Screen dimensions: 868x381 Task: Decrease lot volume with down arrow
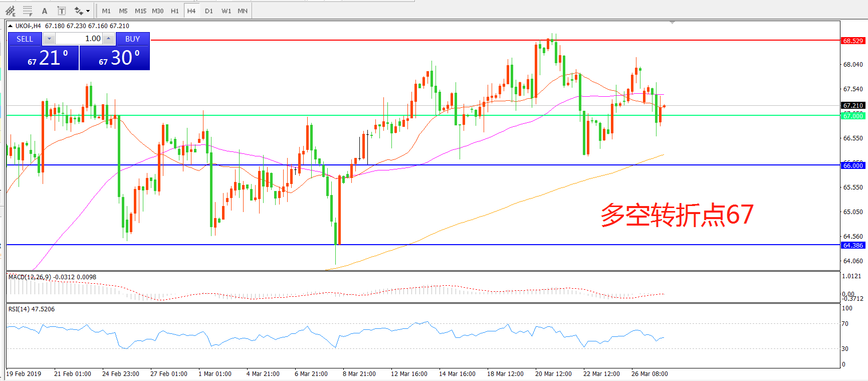49,39
